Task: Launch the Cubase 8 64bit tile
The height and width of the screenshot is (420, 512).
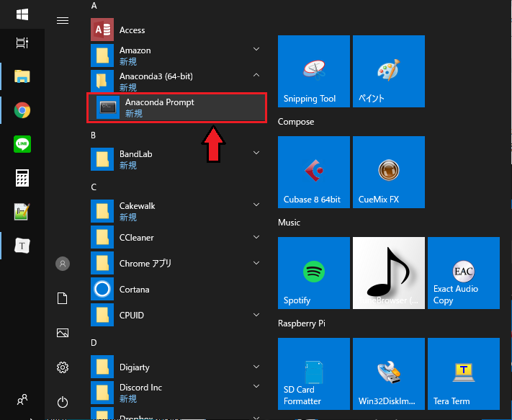Action: coord(314,172)
